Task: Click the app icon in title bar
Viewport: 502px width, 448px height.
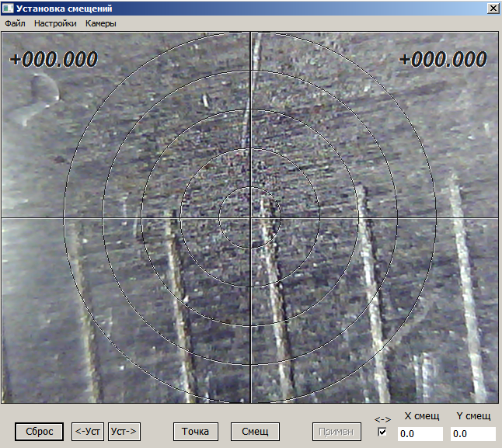Action: tap(8, 8)
